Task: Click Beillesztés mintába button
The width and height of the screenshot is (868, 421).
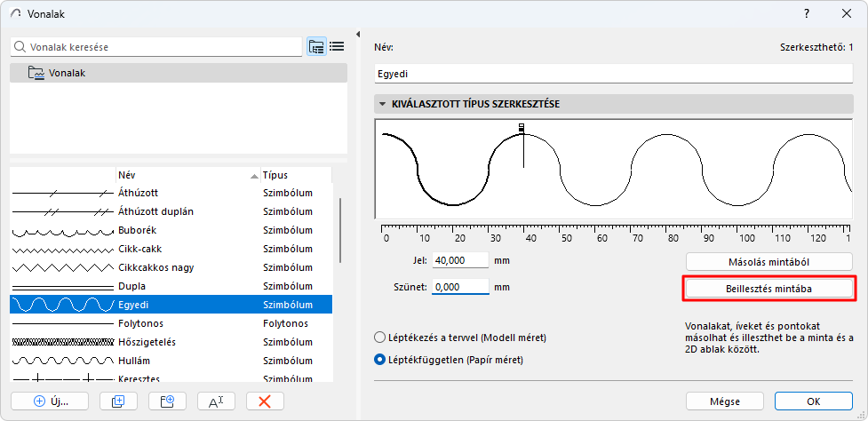Action: (769, 289)
